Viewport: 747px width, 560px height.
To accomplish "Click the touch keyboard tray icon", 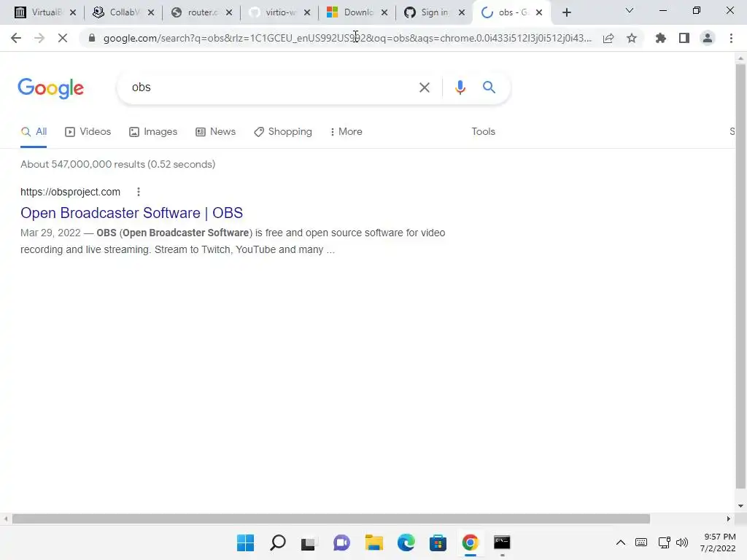I will click(641, 542).
